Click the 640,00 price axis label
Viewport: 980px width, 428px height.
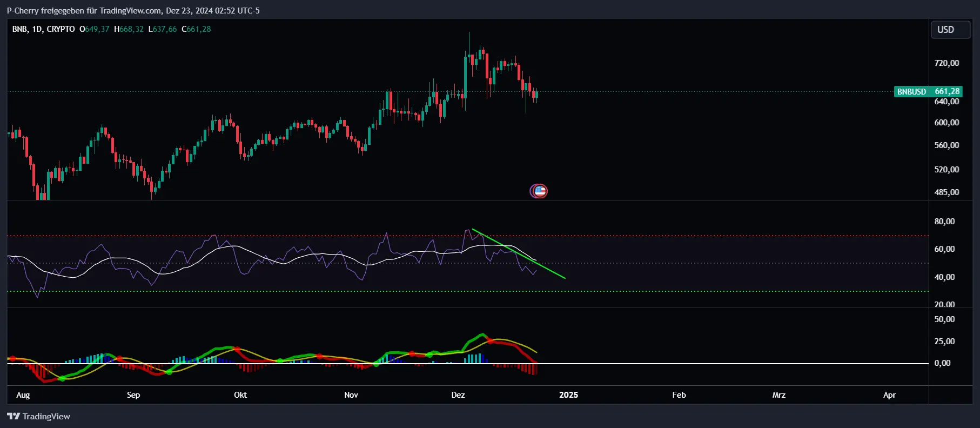click(x=947, y=102)
